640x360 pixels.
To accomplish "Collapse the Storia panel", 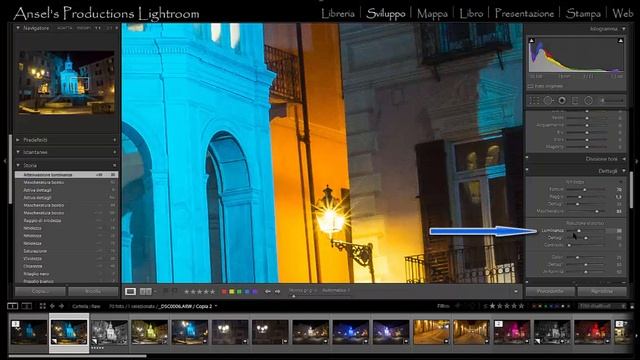I will coord(18,165).
